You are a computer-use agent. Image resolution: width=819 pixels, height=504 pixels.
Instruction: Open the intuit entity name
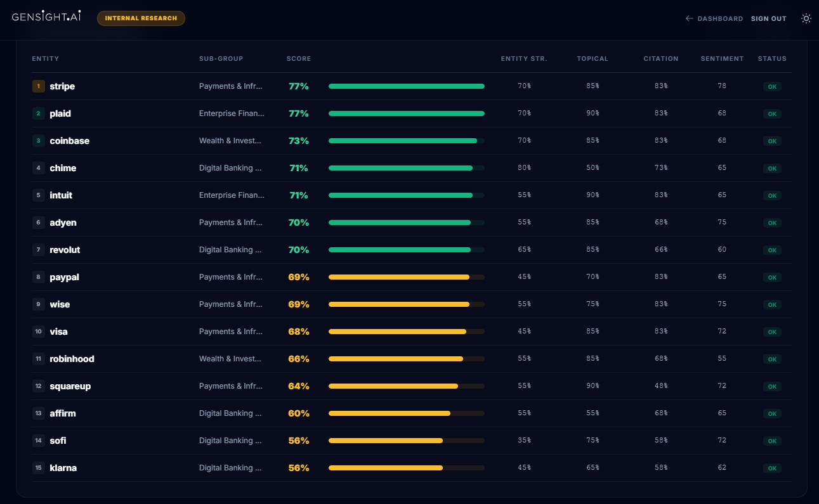(61, 195)
